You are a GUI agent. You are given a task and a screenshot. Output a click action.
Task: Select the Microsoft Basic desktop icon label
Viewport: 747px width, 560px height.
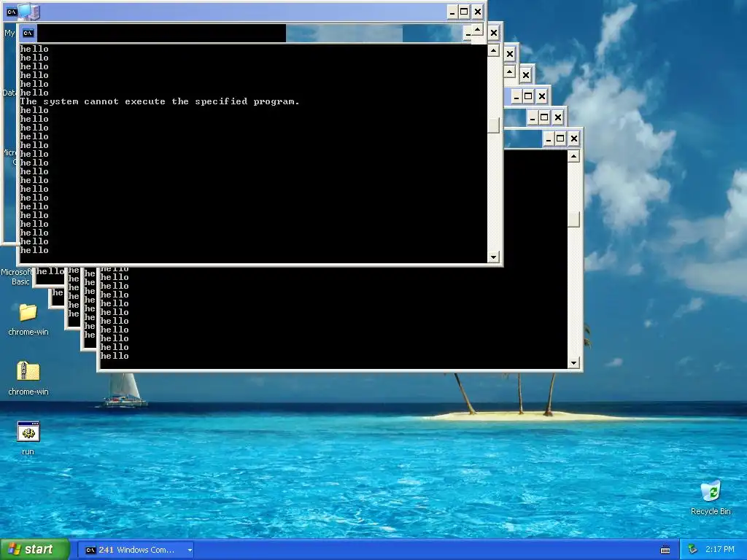[x=18, y=276]
